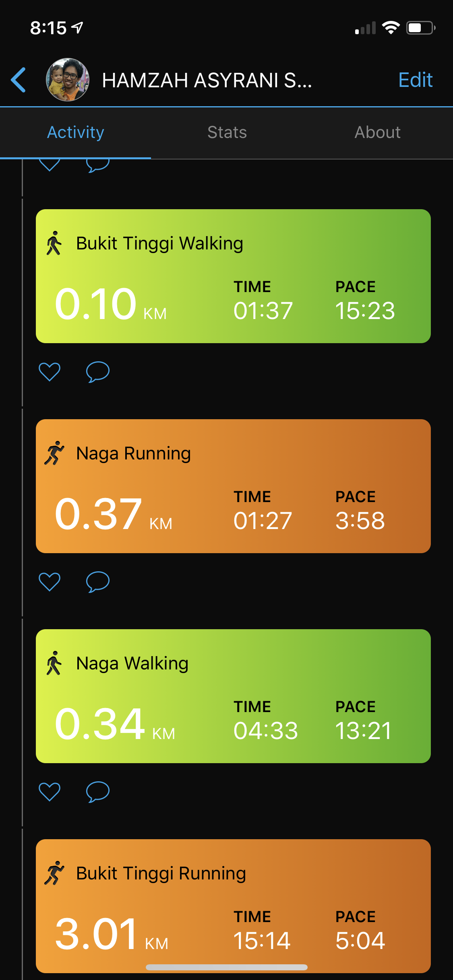Tap the profile avatar photo
The image size is (453, 980).
point(68,80)
